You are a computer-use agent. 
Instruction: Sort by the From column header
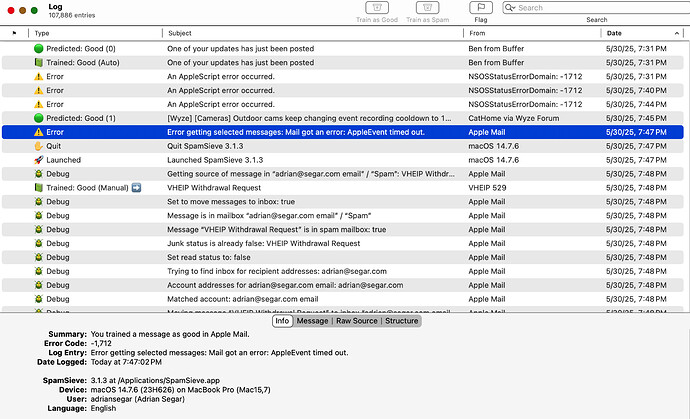532,33
